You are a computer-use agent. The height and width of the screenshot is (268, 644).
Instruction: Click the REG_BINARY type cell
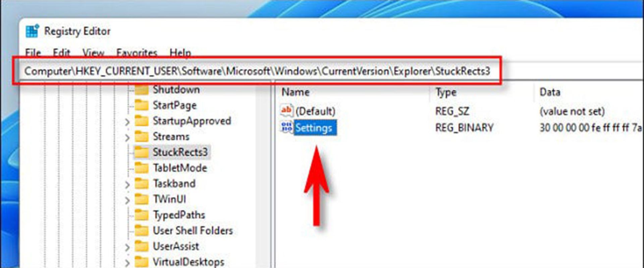(x=464, y=128)
